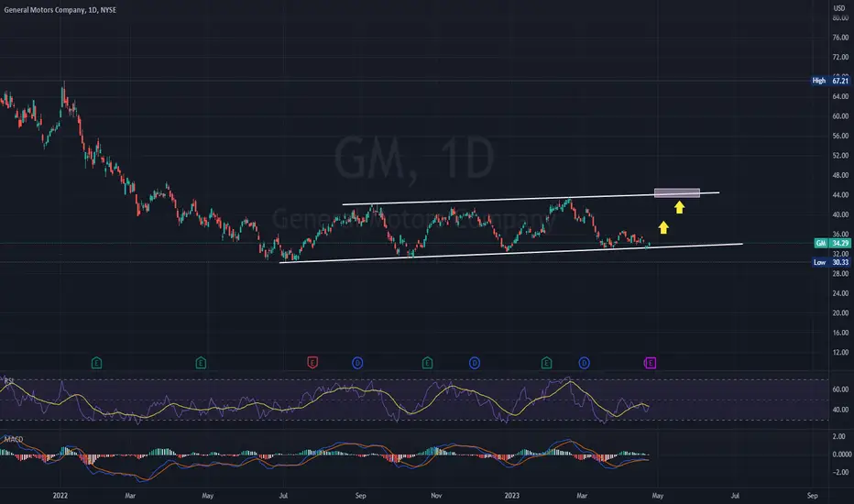Select the gray target rectangle drawing
854x504 pixels.
[x=677, y=192]
